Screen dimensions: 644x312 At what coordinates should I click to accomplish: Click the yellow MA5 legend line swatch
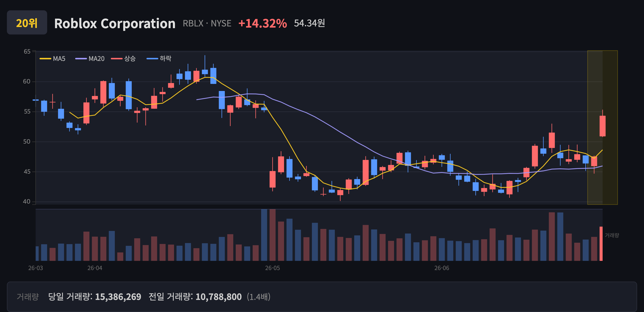click(x=45, y=59)
